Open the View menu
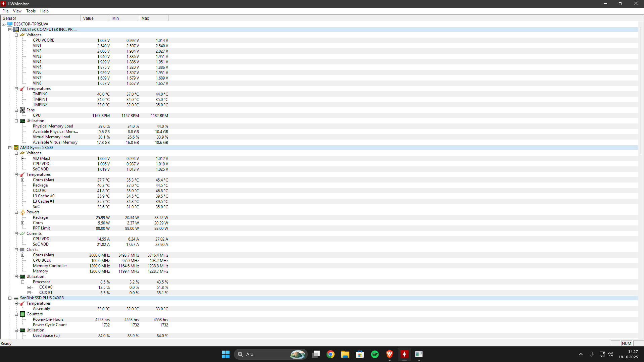 tap(17, 11)
